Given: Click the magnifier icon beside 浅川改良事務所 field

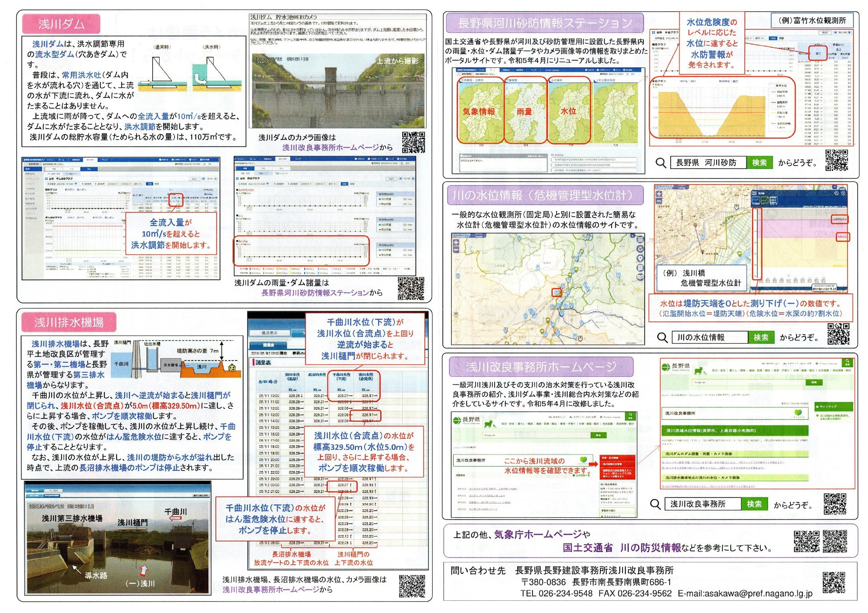Looking at the screenshot, I should tap(655, 504).
